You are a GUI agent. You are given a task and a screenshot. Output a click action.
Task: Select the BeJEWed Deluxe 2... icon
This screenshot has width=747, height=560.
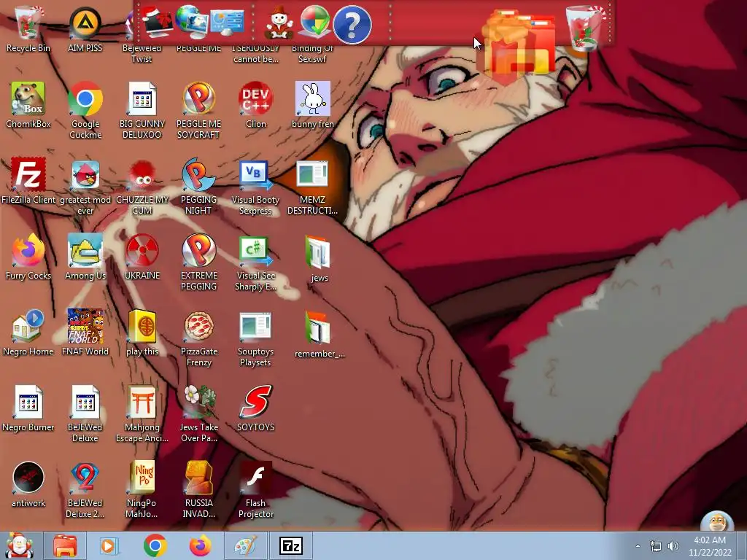coord(85,489)
